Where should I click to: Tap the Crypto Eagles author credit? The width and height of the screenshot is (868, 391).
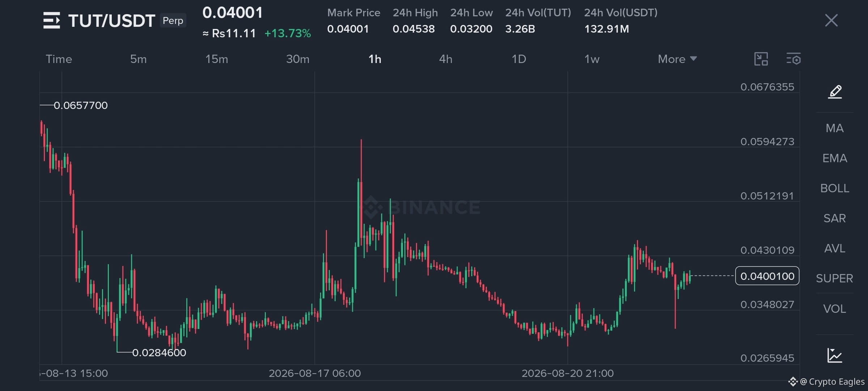point(826,382)
